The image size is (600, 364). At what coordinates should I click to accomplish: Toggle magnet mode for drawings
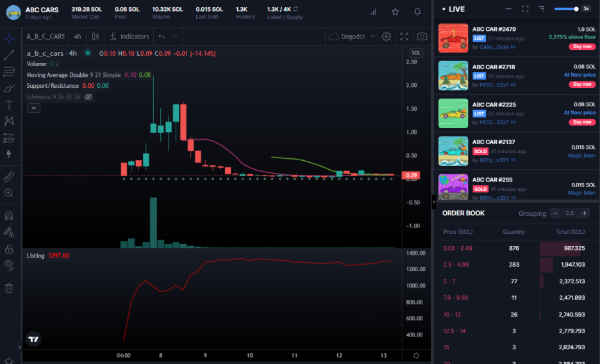[x=9, y=216]
